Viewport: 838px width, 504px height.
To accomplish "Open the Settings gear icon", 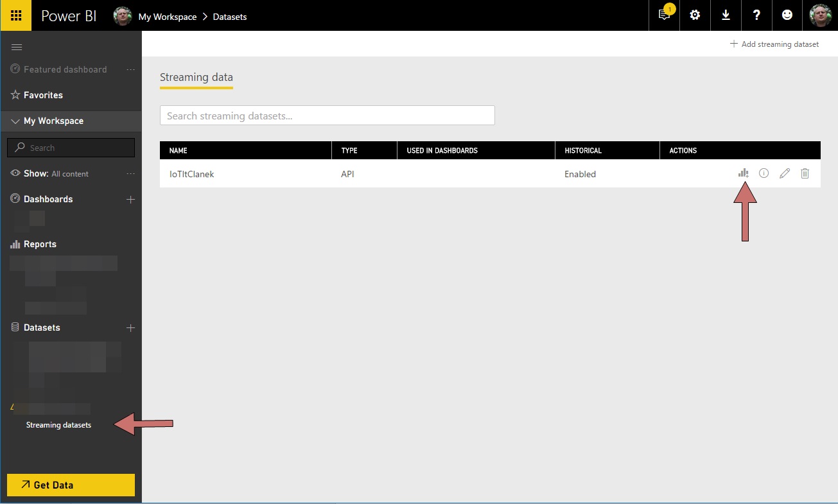I will pyautogui.click(x=695, y=15).
